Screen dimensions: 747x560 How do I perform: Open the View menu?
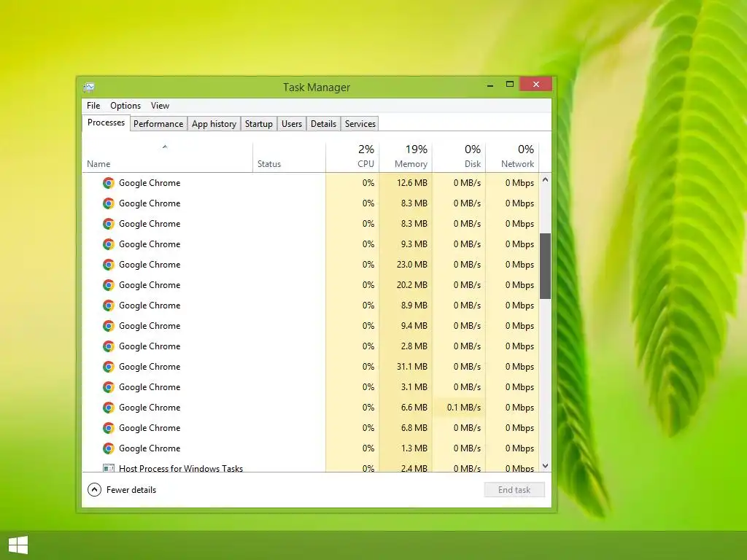(x=160, y=106)
